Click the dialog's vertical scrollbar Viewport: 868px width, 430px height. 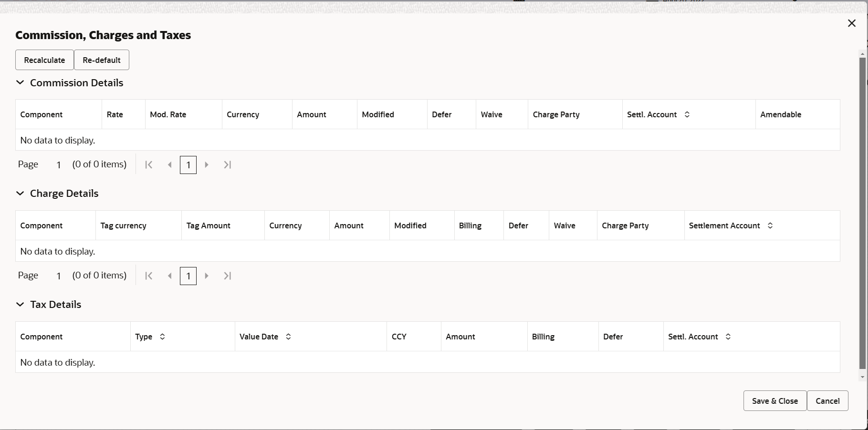[x=862, y=214]
